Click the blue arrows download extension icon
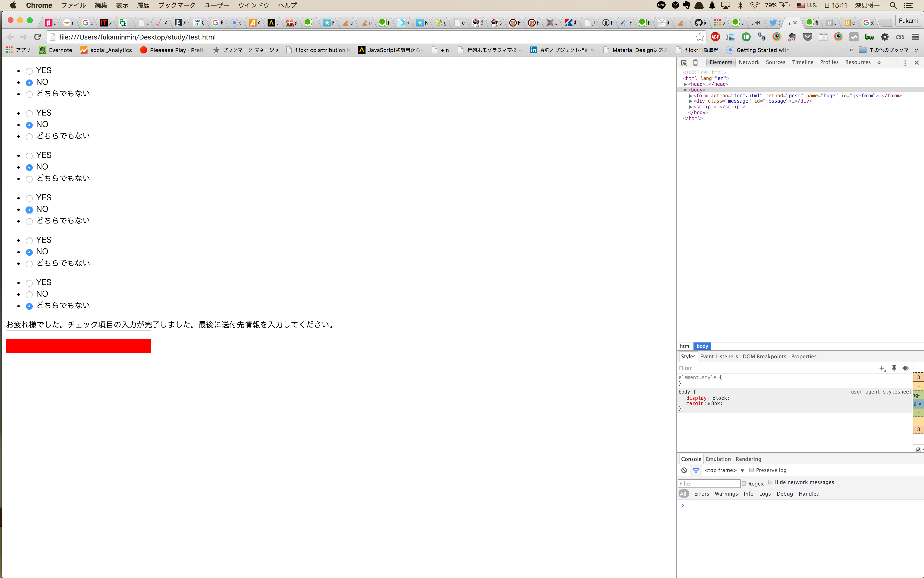924x578 pixels. [x=761, y=37]
